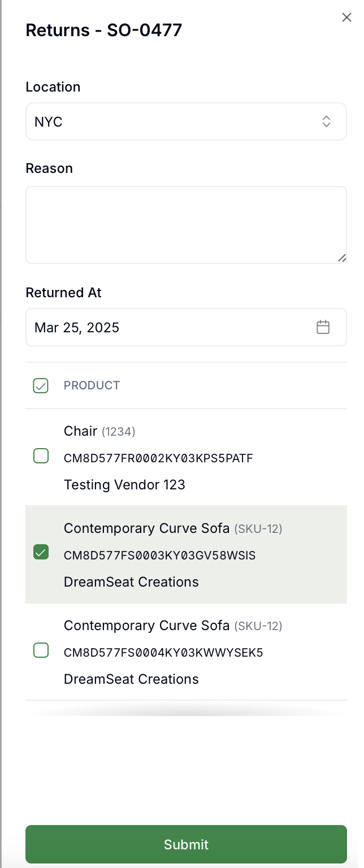Close the Returns SO-0477 panel

coord(346,18)
